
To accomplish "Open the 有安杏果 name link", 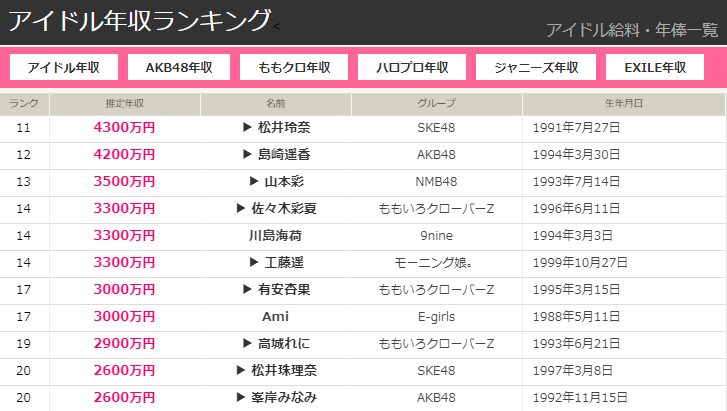I will click(x=284, y=289).
